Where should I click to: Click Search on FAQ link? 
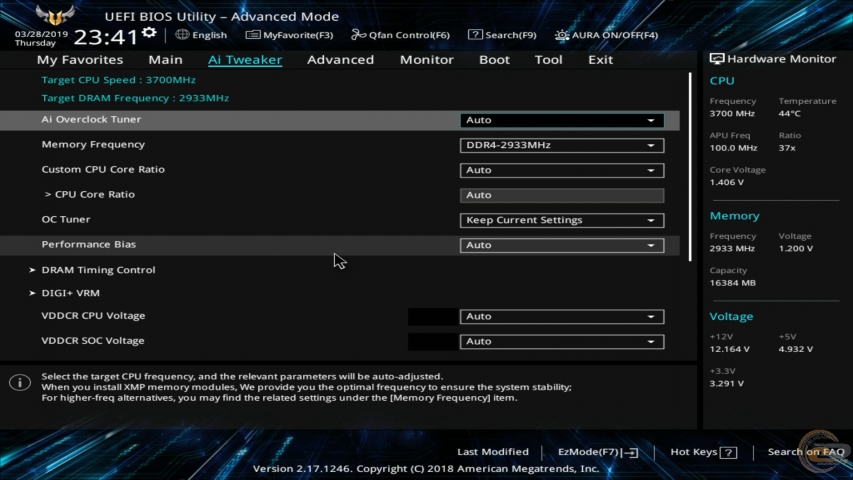[806, 452]
